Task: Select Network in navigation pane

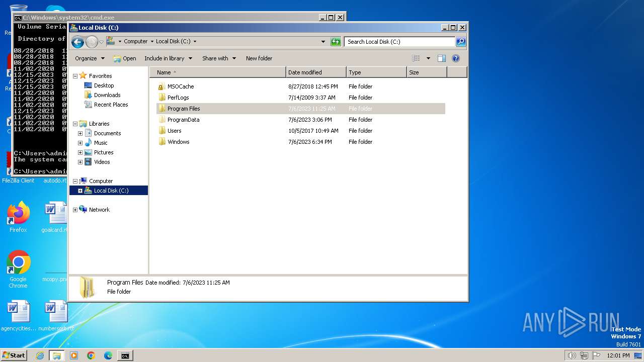Action: click(x=99, y=210)
